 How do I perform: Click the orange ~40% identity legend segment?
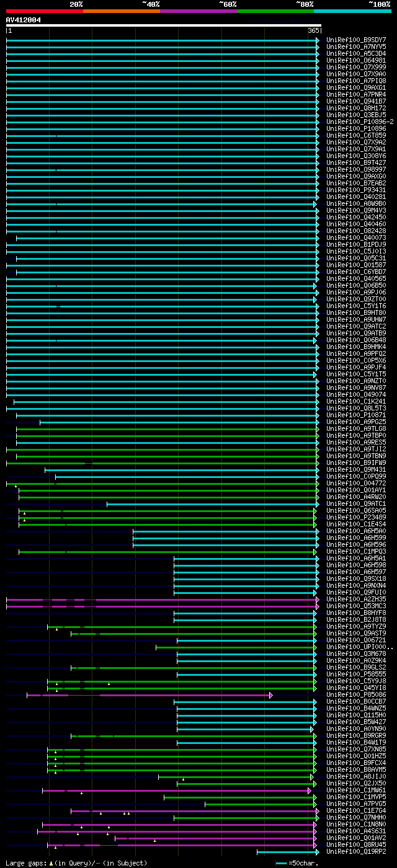click(122, 11)
